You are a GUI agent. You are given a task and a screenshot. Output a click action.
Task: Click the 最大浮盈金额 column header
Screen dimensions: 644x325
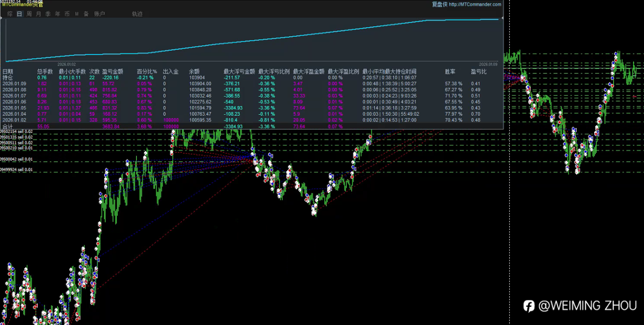point(308,72)
